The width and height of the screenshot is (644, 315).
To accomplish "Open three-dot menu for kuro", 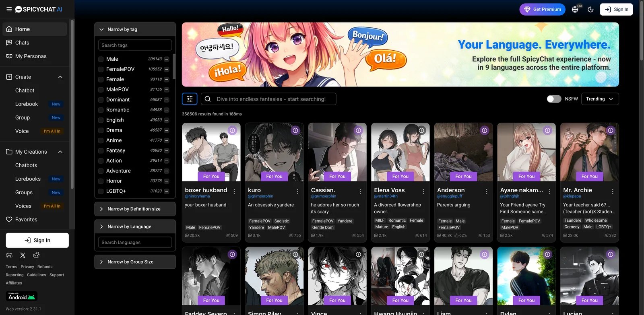I will [297, 191].
